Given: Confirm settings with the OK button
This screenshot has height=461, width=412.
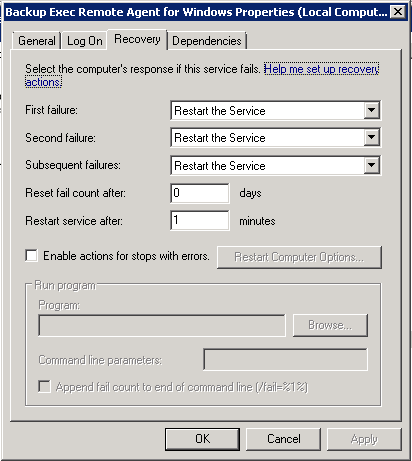Looking at the screenshot, I should point(202,439).
